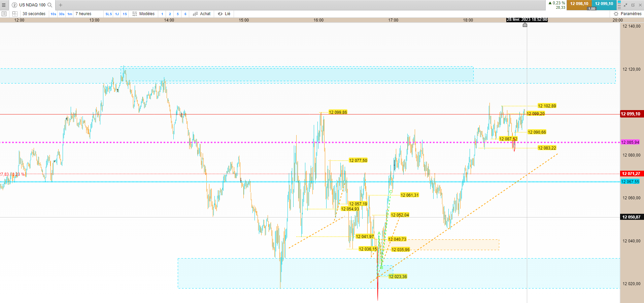Open the hamburger main menu
This screenshot has width=644, height=303.
pyautogui.click(x=4, y=5)
